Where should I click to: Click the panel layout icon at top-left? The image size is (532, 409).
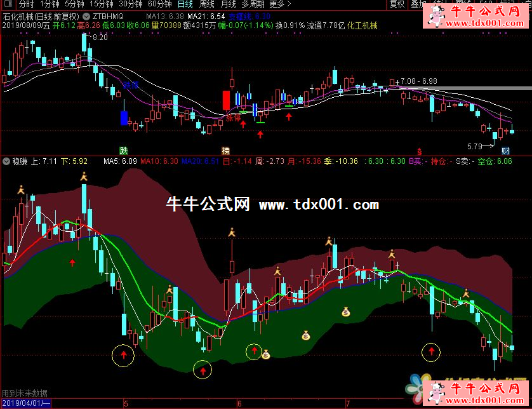tap(8, 4)
